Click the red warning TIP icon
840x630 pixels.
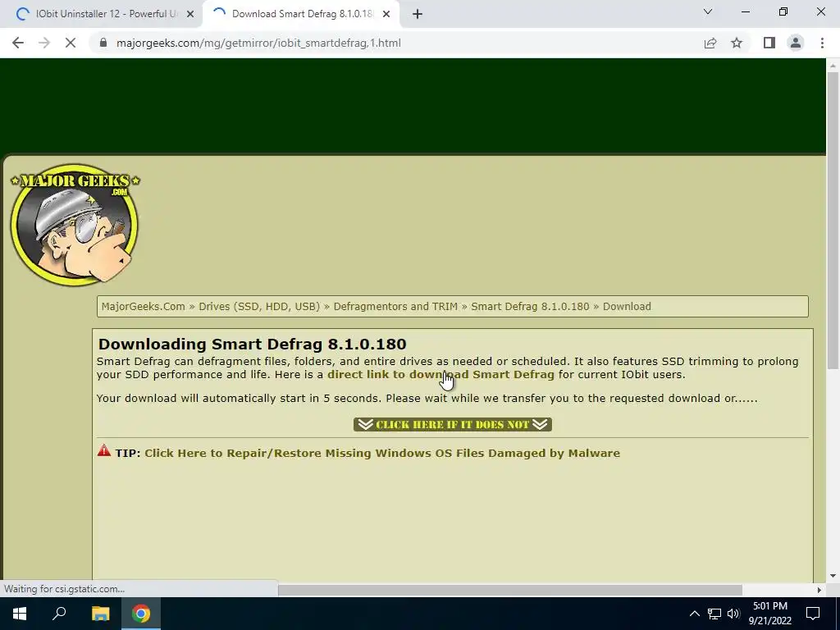coord(104,450)
